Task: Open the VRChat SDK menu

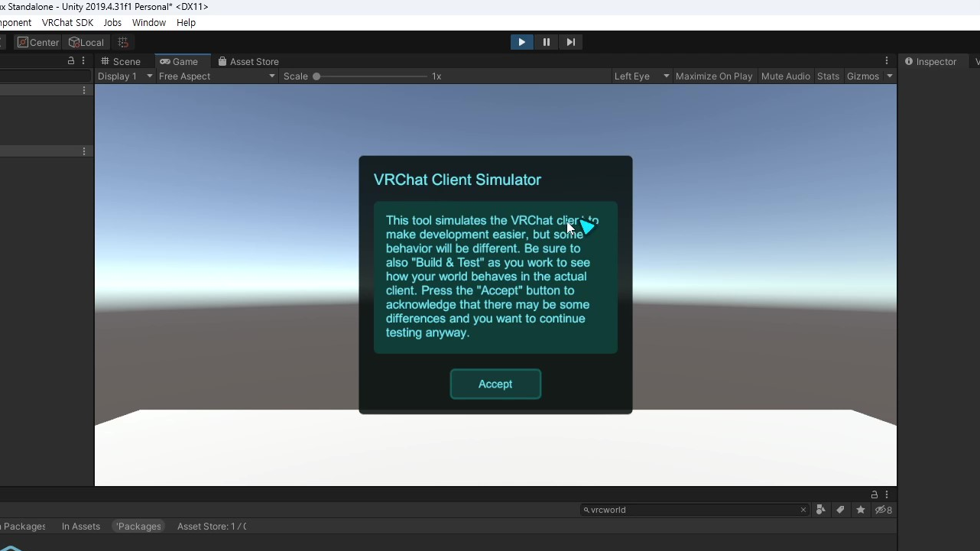Action: point(67,22)
